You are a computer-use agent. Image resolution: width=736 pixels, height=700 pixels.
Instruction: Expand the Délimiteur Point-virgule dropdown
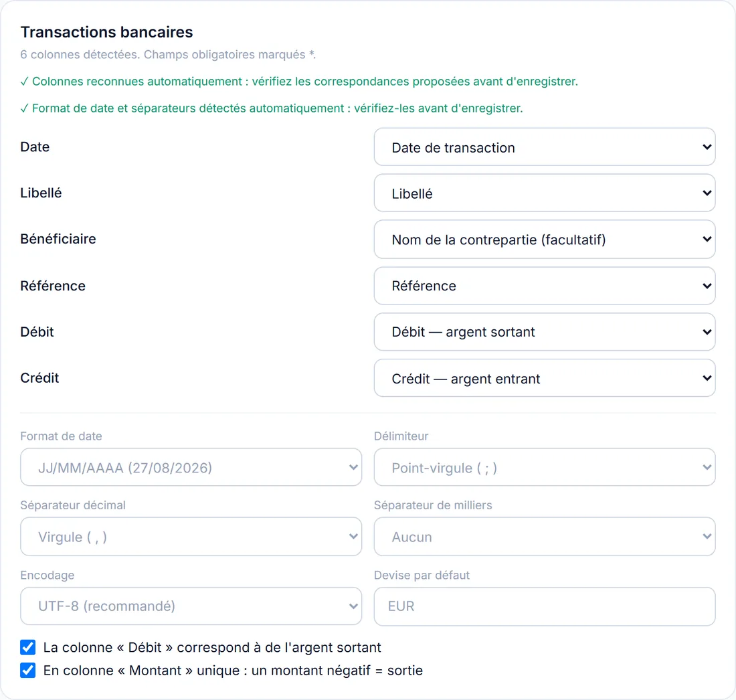(545, 467)
